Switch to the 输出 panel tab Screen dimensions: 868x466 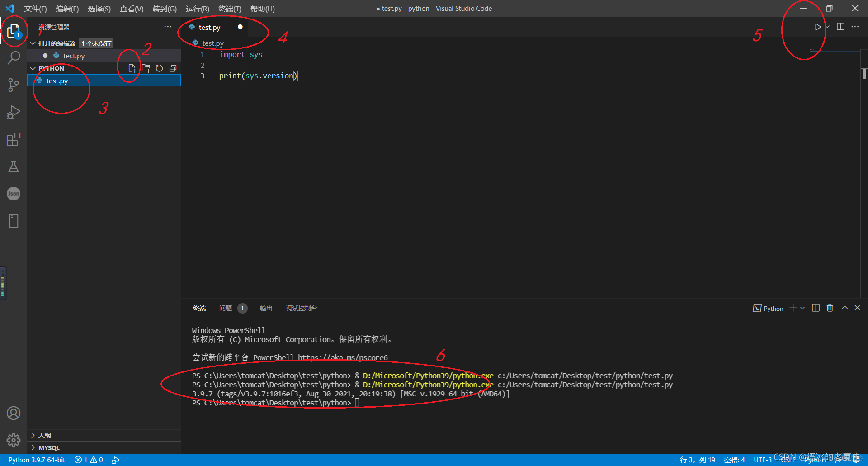266,308
